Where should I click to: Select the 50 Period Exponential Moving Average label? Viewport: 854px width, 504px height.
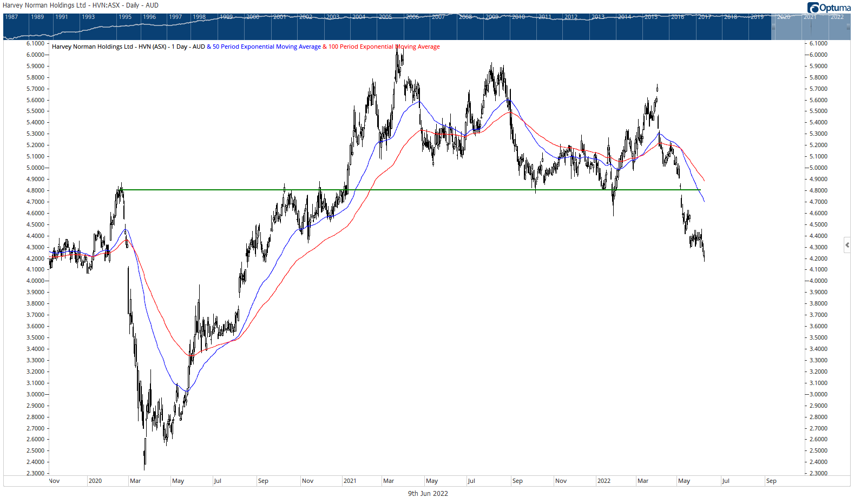coord(266,47)
